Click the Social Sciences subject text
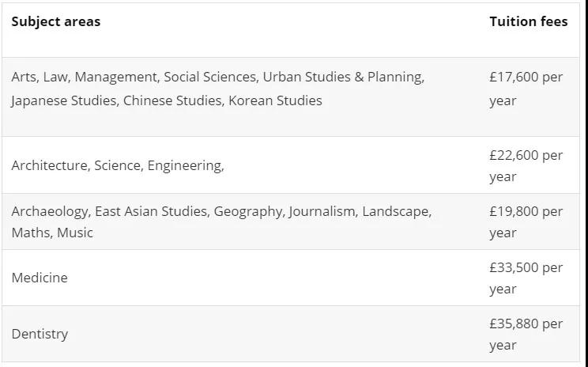The width and height of the screenshot is (588, 367). click(209, 77)
